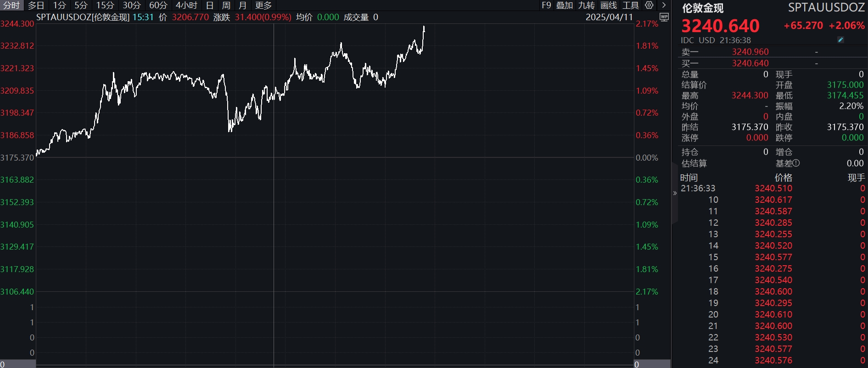Click latest price spike on chart line

click(x=424, y=28)
